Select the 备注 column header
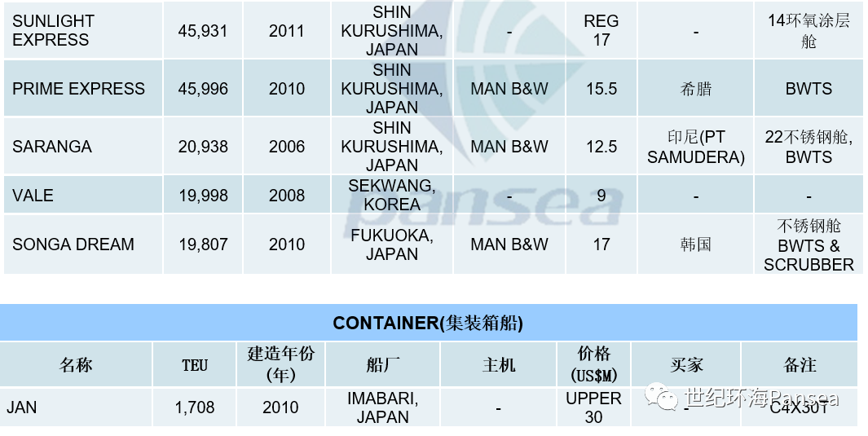Viewport: 868px width, 436px height. pos(800,364)
